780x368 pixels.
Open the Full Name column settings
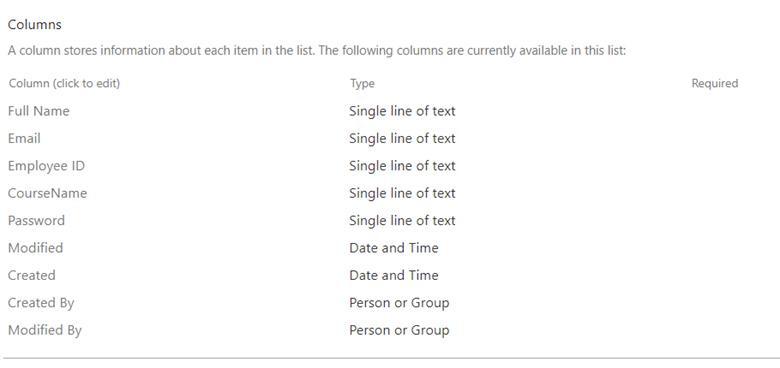click(38, 111)
